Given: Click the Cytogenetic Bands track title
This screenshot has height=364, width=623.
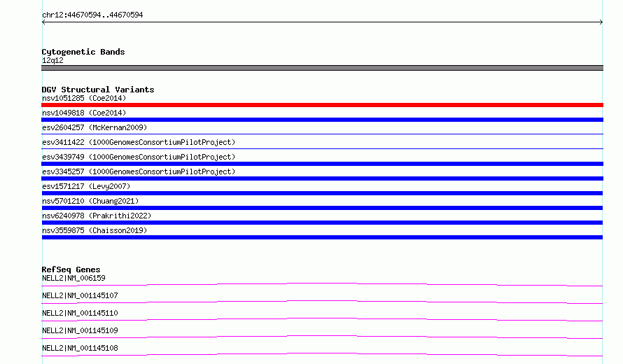Looking at the screenshot, I should [83, 52].
